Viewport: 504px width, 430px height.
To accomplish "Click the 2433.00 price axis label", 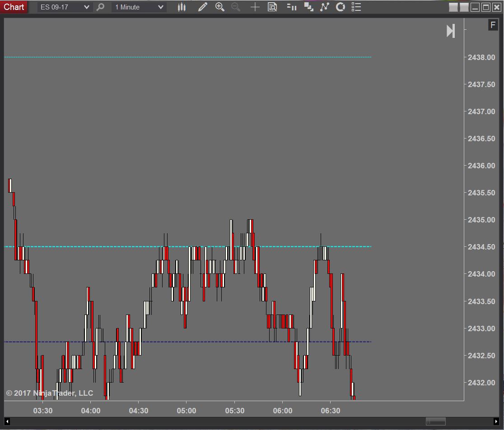I will point(481,328).
